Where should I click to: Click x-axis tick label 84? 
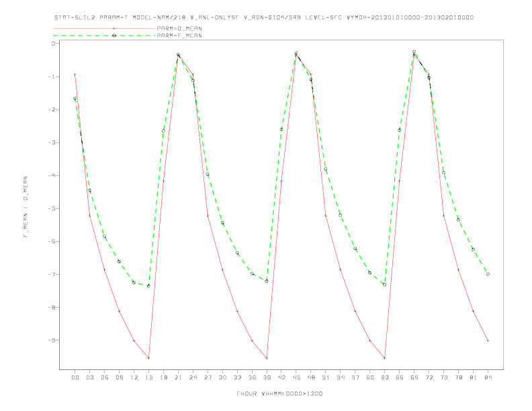coord(488,377)
